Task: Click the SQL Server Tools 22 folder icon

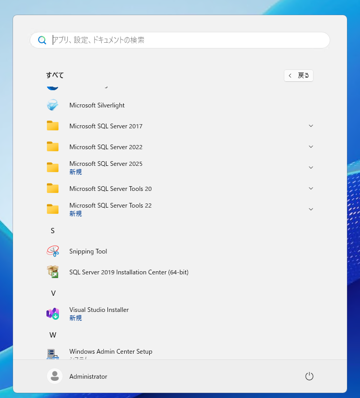Action: tap(52, 209)
